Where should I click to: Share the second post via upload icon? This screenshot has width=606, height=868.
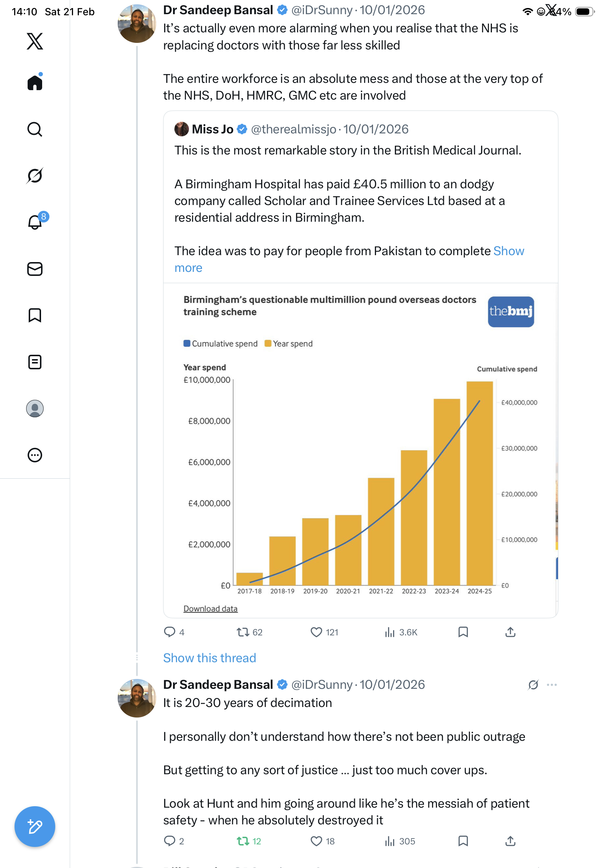pos(510,841)
